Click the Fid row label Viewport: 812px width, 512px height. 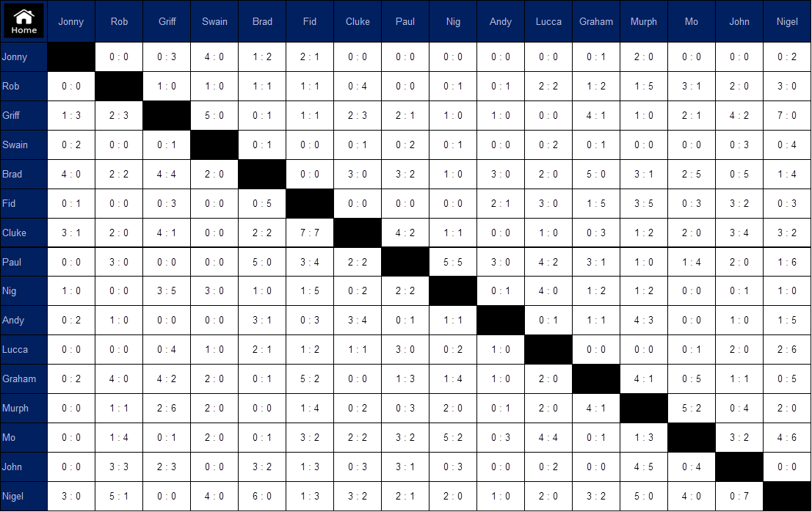pyautogui.click(x=23, y=203)
